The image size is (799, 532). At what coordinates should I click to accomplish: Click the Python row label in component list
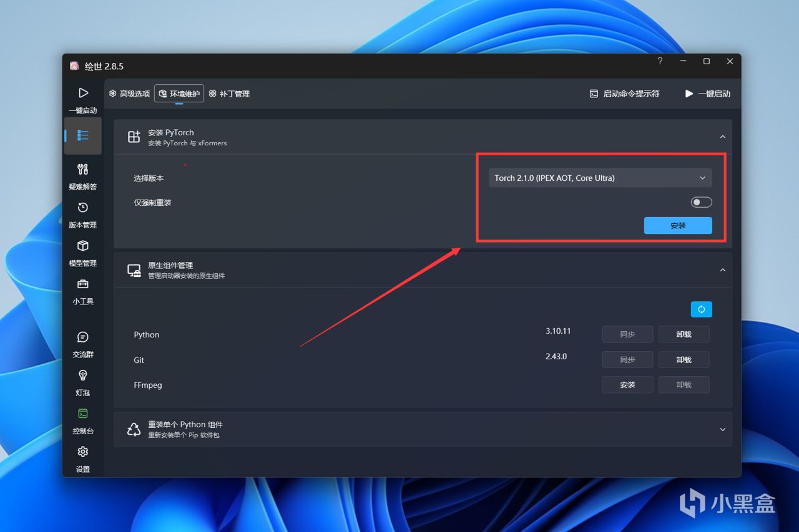point(147,335)
